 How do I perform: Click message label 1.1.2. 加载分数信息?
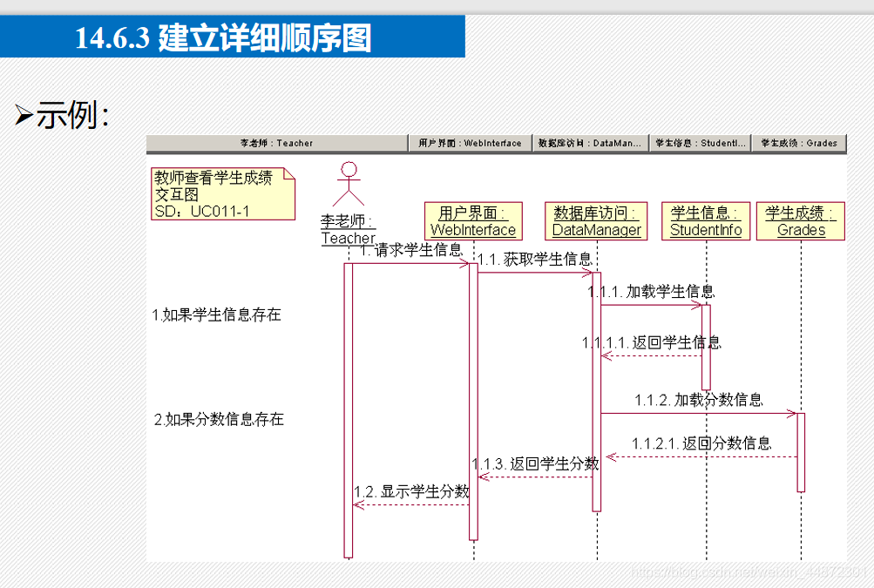[699, 400]
